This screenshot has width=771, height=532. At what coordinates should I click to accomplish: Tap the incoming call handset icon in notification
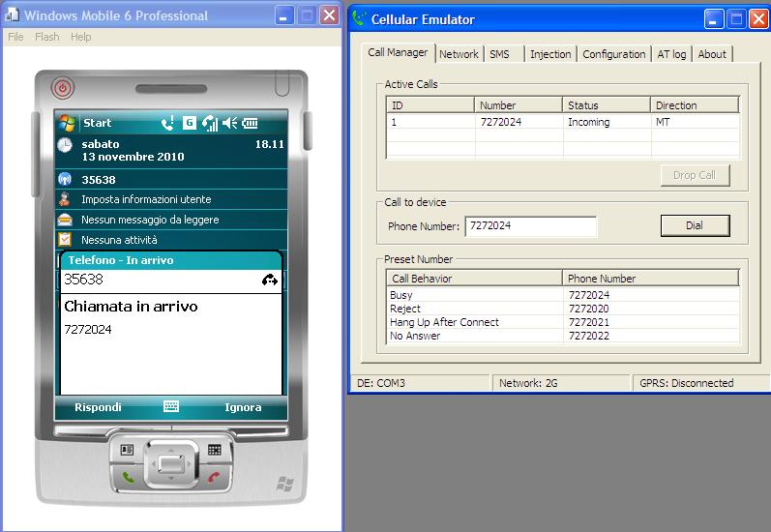[x=270, y=280]
